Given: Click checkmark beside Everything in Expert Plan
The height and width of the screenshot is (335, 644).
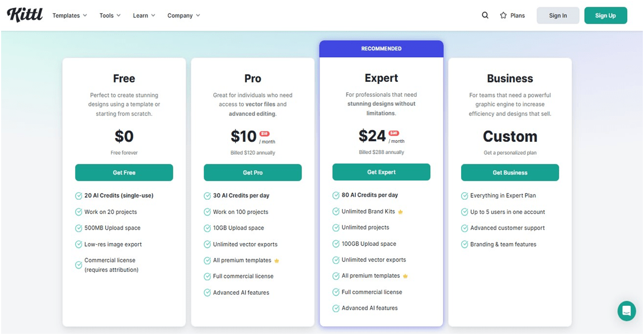Looking at the screenshot, I should [465, 196].
